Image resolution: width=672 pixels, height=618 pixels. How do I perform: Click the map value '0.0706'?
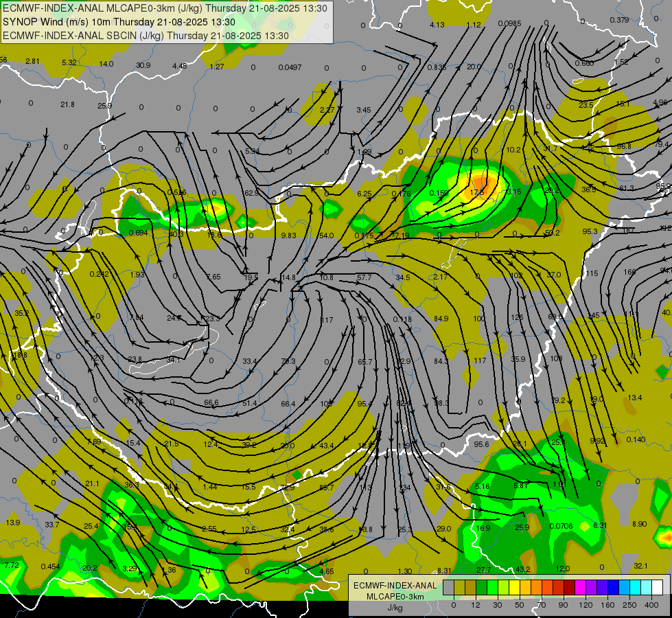[x=561, y=526]
